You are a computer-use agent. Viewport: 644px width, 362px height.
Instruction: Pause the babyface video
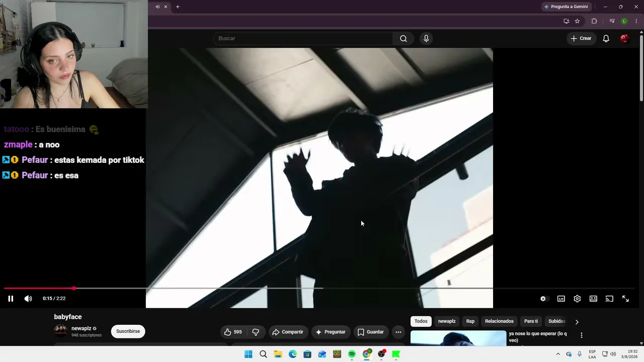(11, 299)
